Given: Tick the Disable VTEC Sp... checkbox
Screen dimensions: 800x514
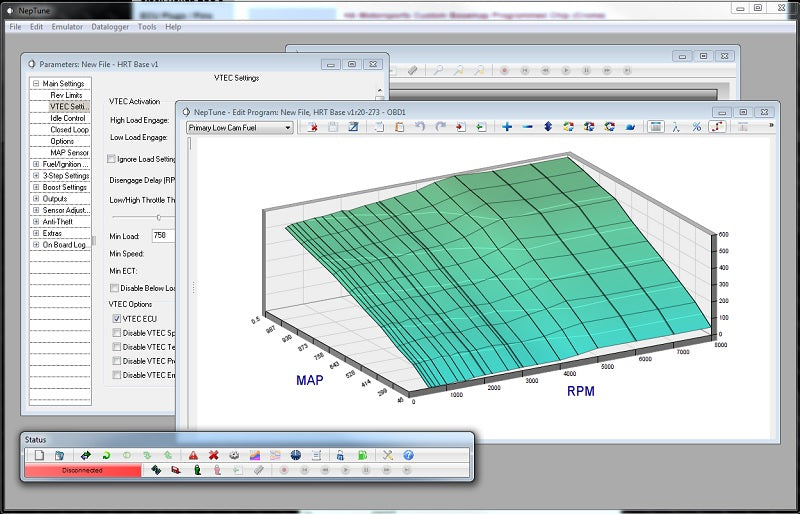Looking at the screenshot, I should pos(116,333).
